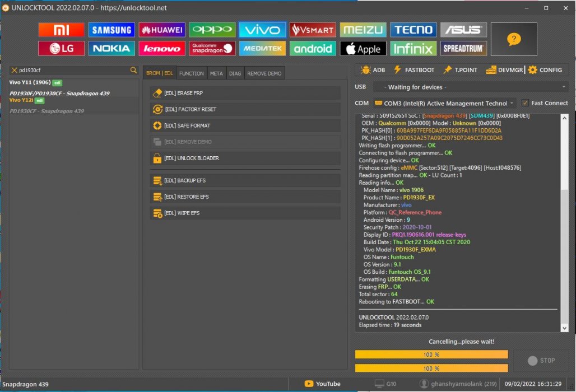Choose the Android logo tile

[x=313, y=49]
